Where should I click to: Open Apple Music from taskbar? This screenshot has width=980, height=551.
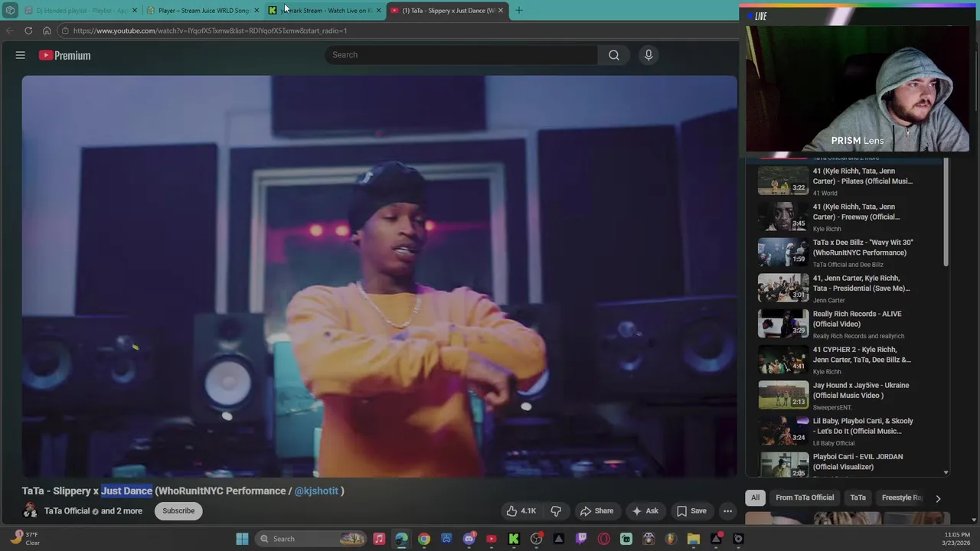tap(379, 539)
